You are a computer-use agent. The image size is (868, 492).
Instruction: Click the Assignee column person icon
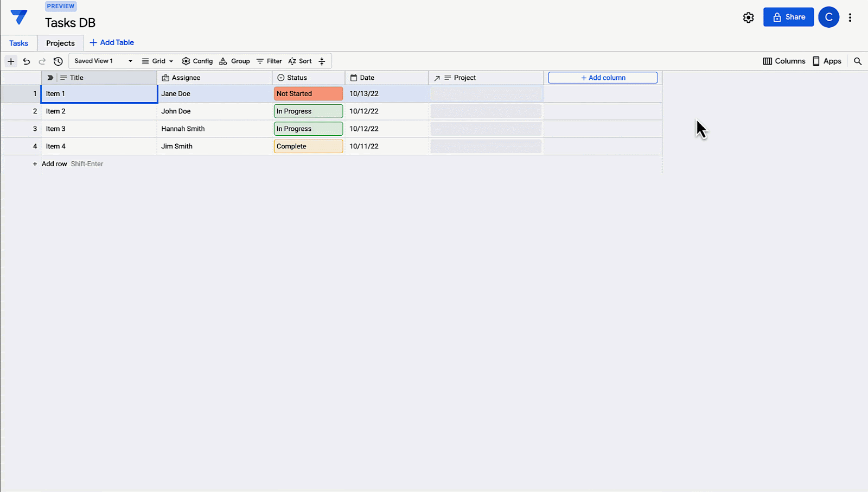(165, 78)
